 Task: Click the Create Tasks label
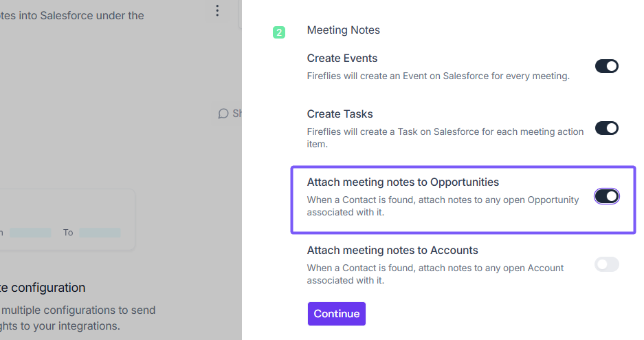click(x=340, y=114)
